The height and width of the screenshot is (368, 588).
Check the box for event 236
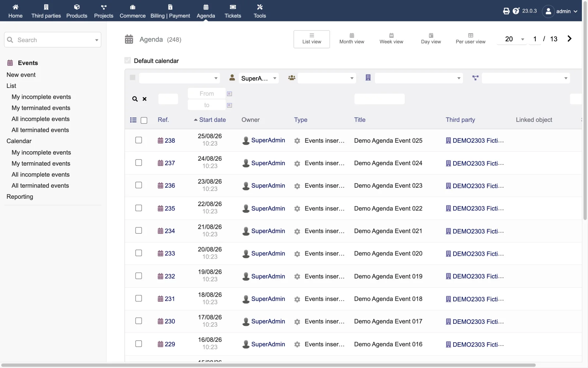tap(139, 185)
